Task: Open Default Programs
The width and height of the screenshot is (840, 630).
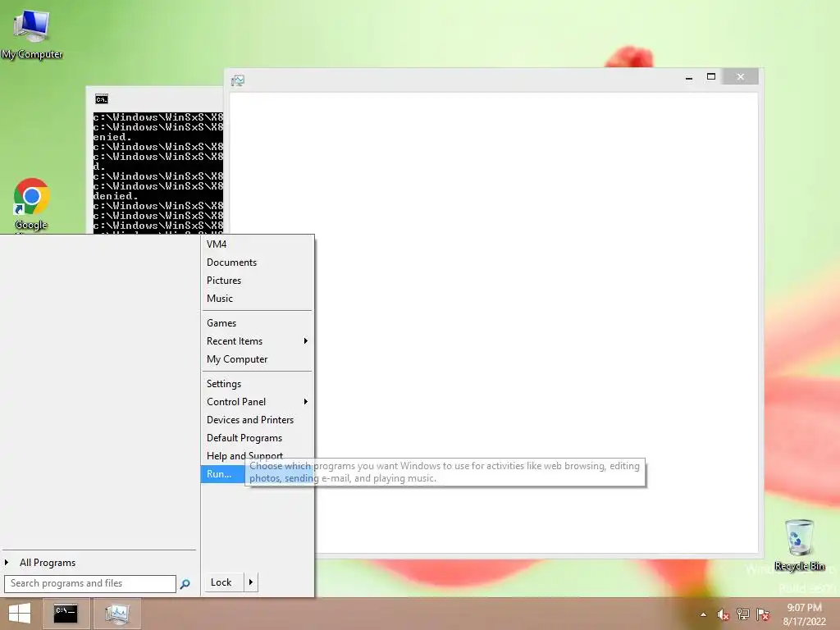Action: click(256, 438)
